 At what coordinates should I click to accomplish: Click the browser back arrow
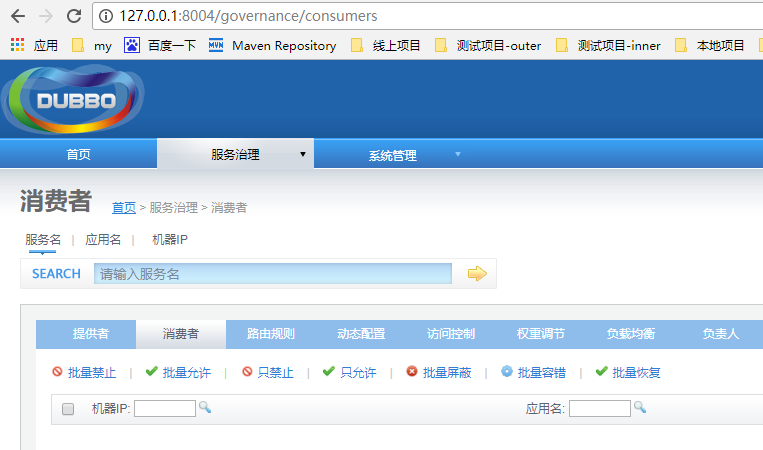18,16
